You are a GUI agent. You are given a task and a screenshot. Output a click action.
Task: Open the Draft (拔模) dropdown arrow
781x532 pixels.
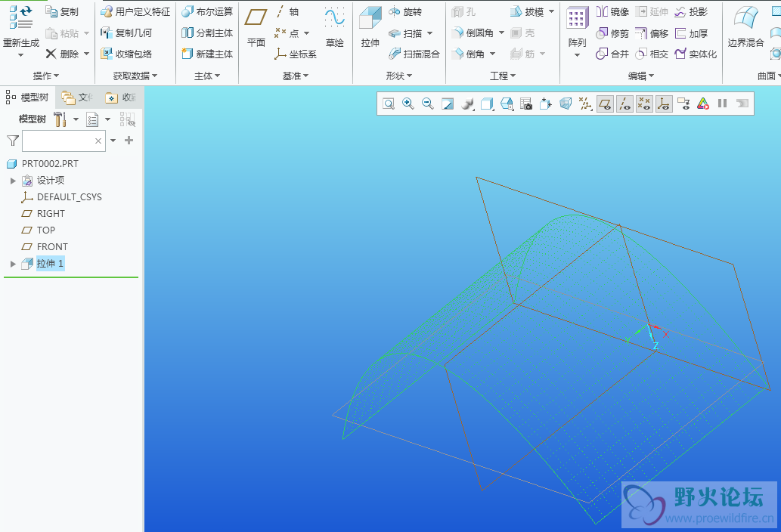click(x=551, y=11)
